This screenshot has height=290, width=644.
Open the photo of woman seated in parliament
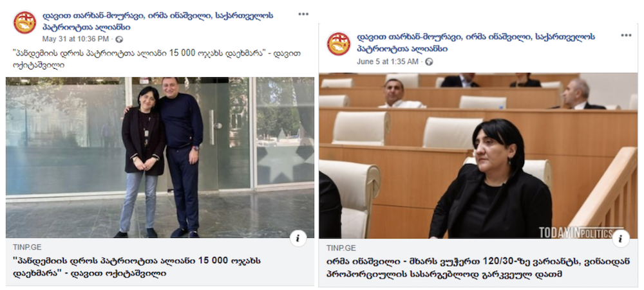(x=478, y=156)
